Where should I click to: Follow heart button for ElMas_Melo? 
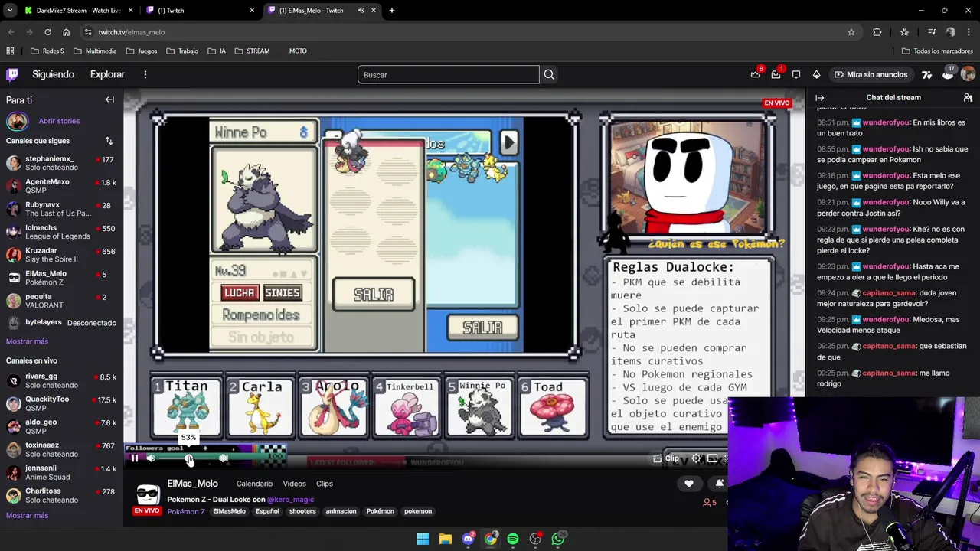pos(688,483)
